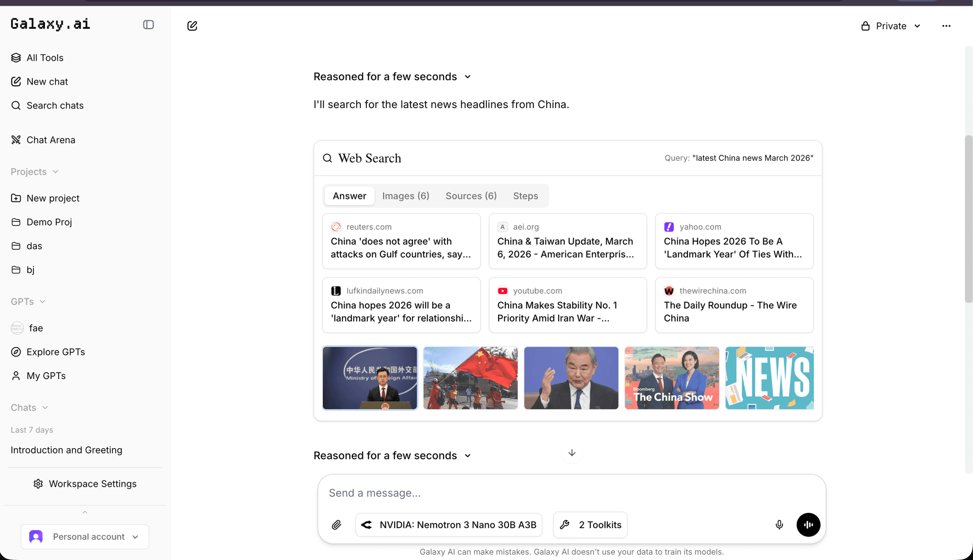Click the attachment paperclip icon
This screenshot has width=973, height=560.
point(336,525)
